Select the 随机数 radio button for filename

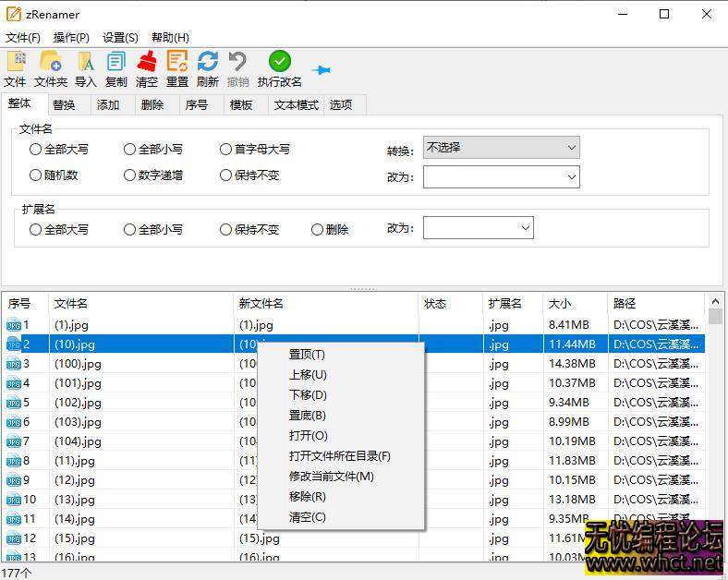point(36,175)
